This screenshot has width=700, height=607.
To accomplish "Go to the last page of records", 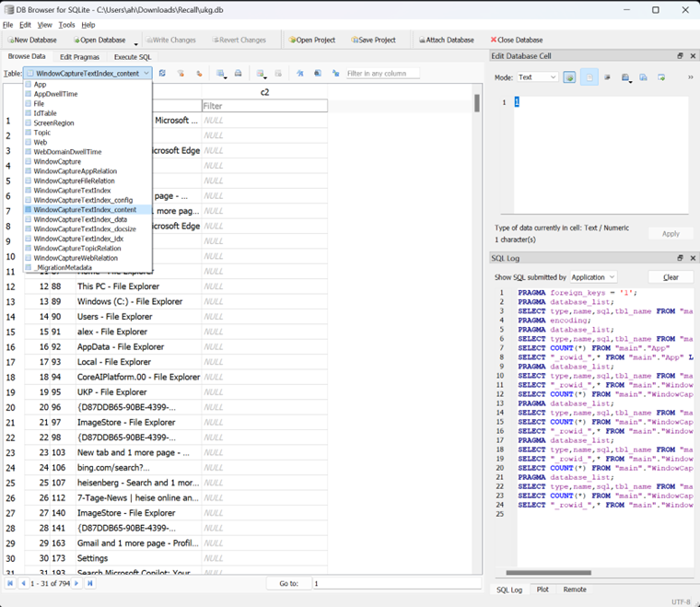I will (x=90, y=583).
